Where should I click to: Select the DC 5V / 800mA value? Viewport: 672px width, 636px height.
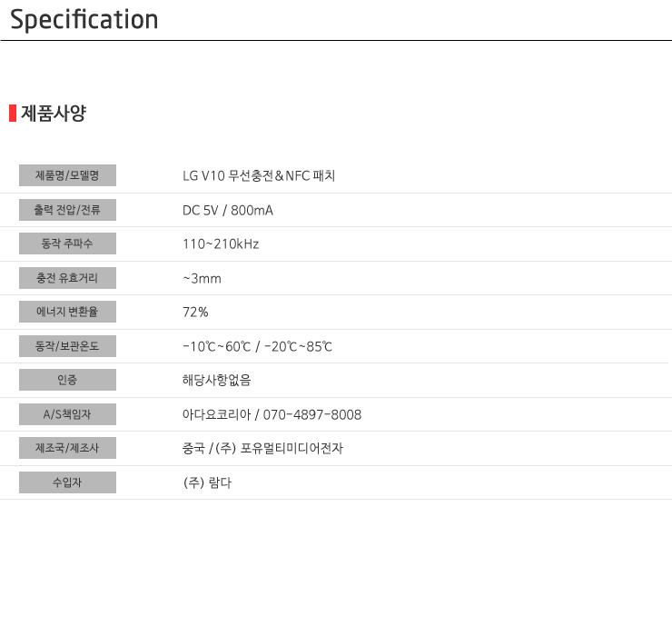click(228, 210)
